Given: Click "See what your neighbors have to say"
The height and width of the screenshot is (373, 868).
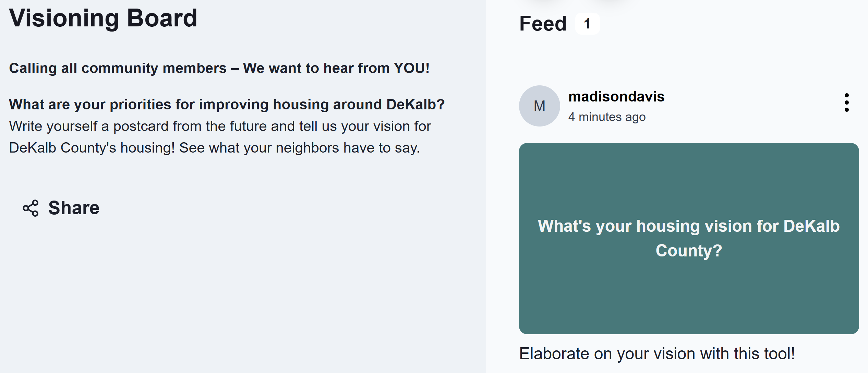Looking at the screenshot, I should click(299, 148).
